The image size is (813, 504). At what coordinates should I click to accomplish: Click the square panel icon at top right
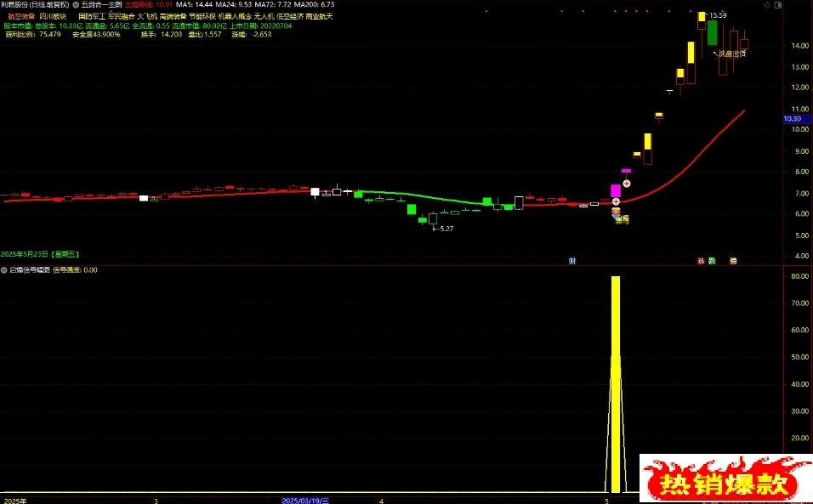tap(778, 5)
